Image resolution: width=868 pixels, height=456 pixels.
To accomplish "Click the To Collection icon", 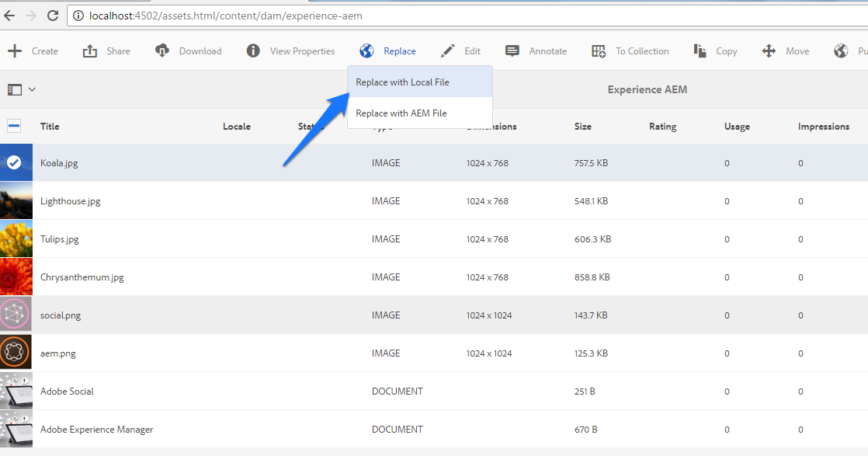I will tap(599, 50).
